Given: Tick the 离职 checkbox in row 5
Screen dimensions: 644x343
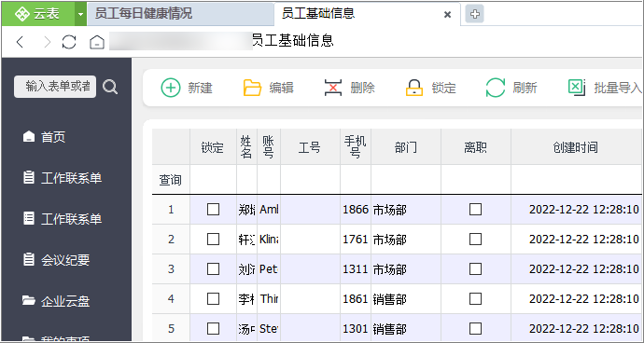Looking at the screenshot, I should (476, 328).
